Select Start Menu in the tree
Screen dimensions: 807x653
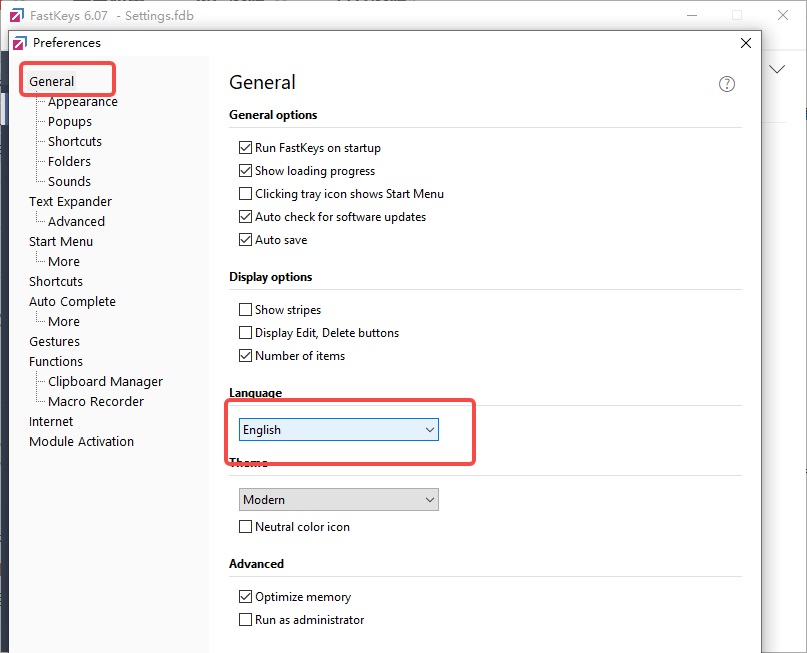pos(61,241)
